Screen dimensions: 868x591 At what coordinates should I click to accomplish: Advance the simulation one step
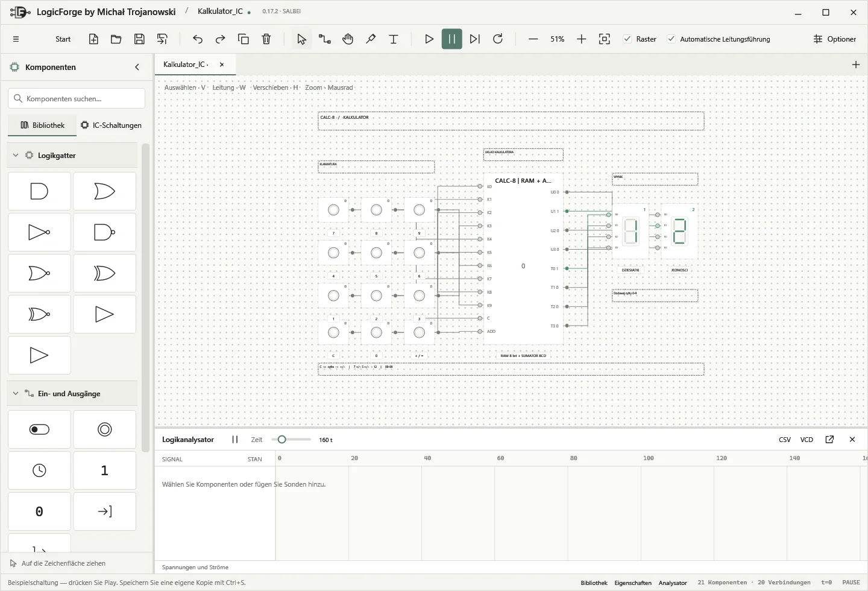[475, 39]
